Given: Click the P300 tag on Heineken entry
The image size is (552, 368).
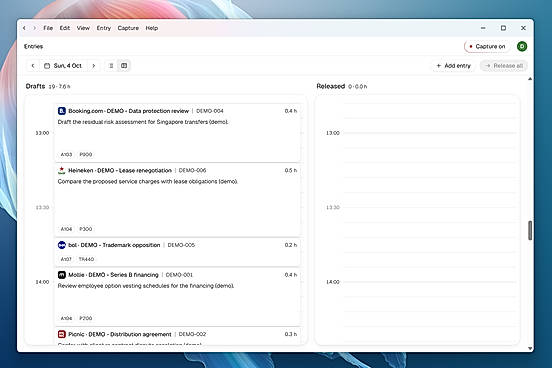Looking at the screenshot, I should tap(86, 229).
